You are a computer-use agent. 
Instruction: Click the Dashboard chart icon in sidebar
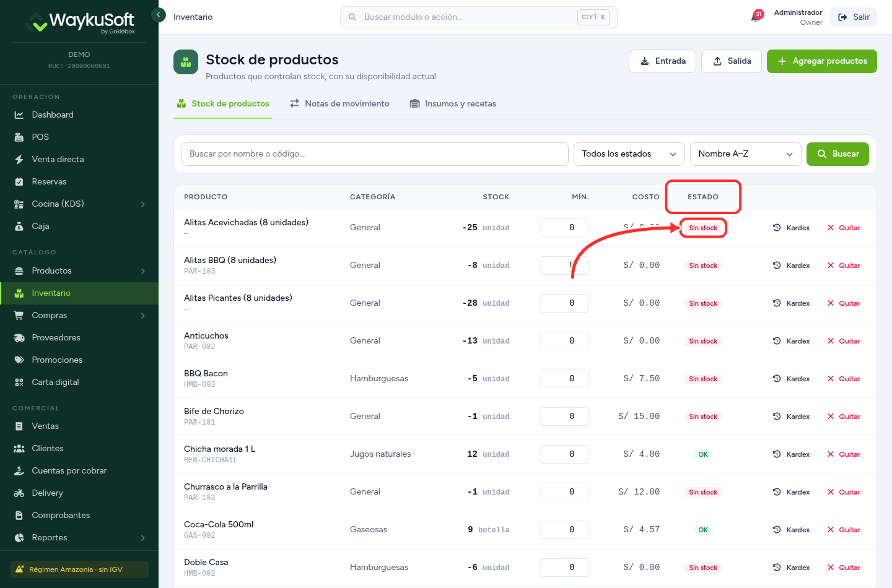(19, 115)
